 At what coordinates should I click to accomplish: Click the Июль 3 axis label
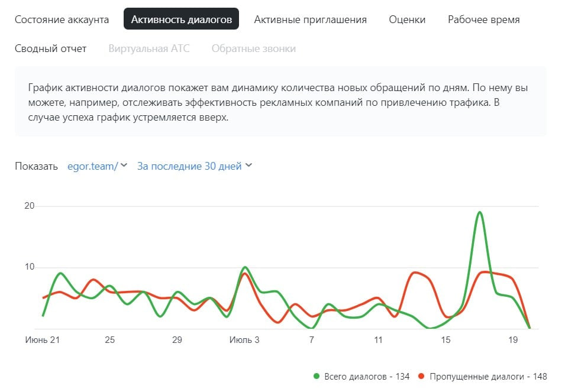244,341
